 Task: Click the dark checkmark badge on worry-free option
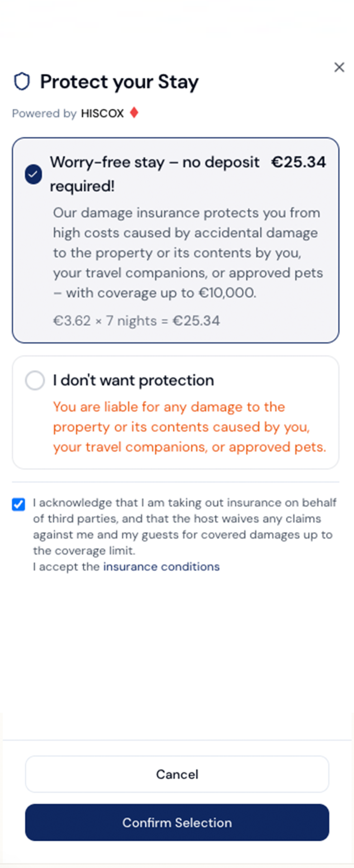pyautogui.click(x=33, y=174)
